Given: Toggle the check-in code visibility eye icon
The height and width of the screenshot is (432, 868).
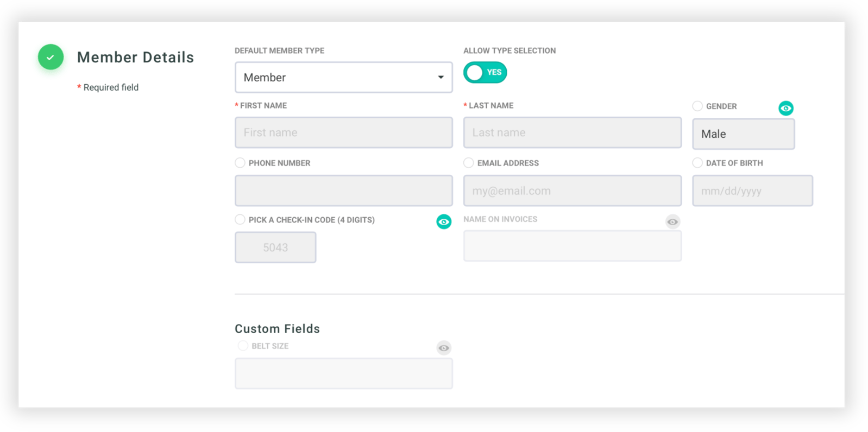Looking at the screenshot, I should point(444,221).
